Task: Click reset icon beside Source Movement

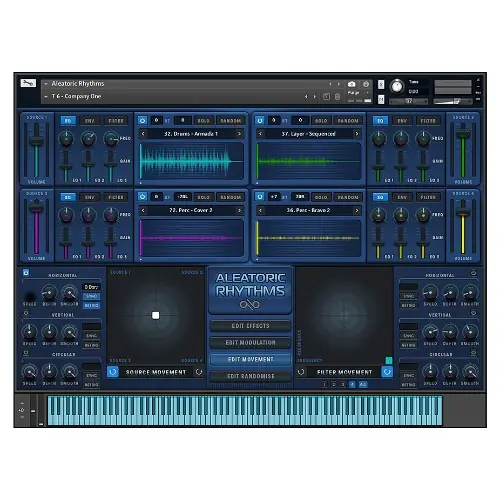Action: pyautogui.click(x=199, y=372)
